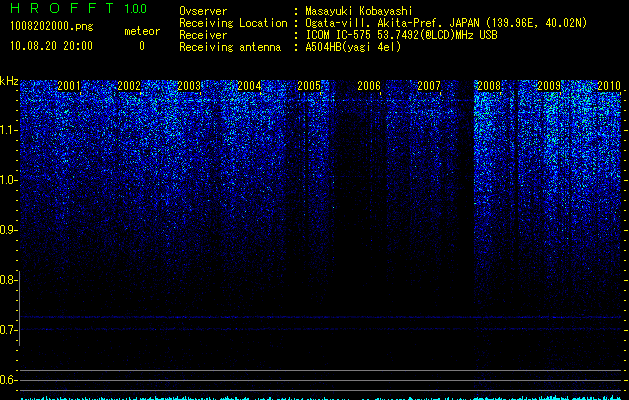Click the 0.8 frequency axis label
The width and height of the screenshot is (629, 400).
[8, 280]
